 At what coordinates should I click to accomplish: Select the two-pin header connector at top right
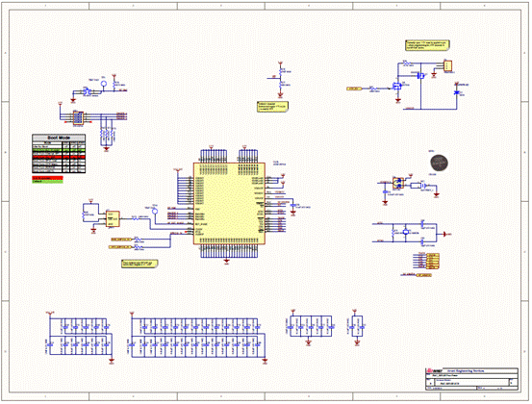[x=448, y=65]
